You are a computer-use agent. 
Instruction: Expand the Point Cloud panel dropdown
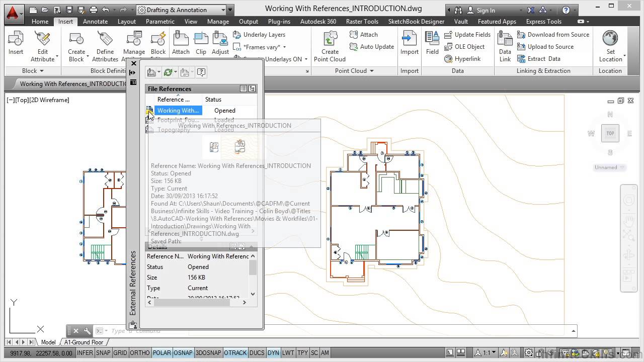click(x=354, y=71)
